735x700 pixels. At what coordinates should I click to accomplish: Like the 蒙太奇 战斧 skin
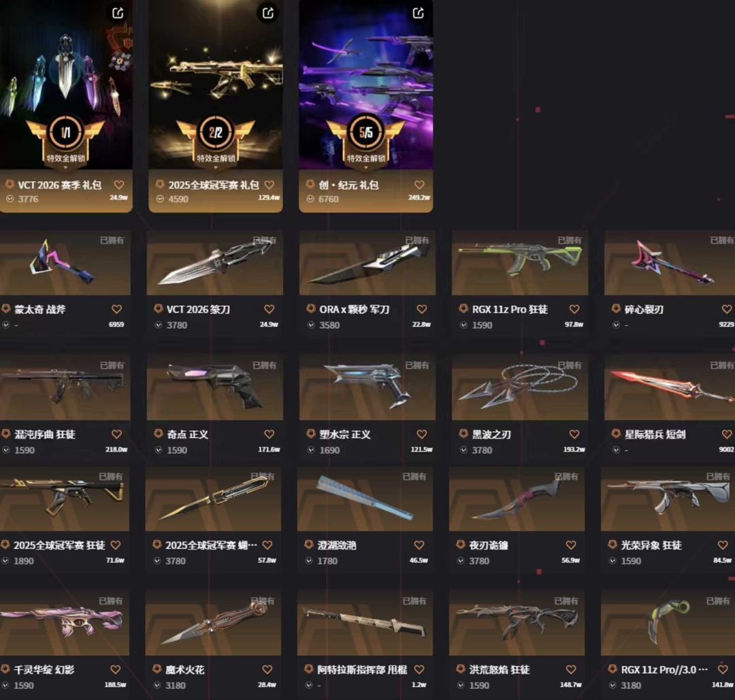(117, 309)
